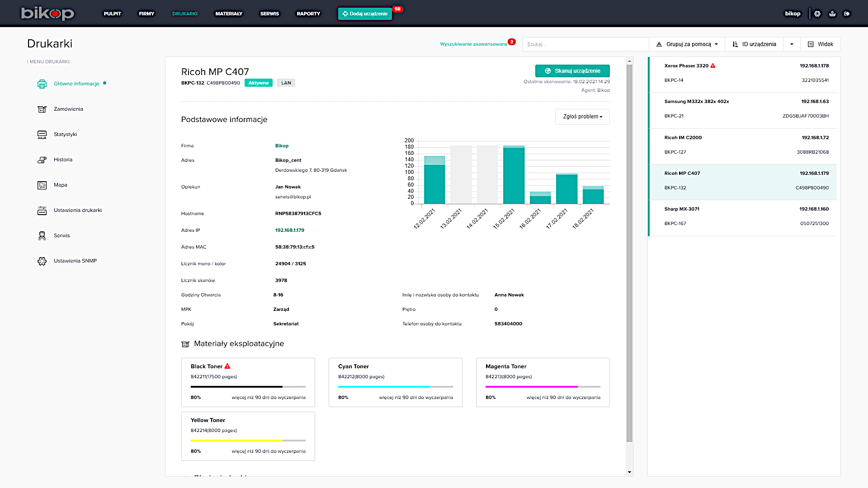Click the Widok layout icon
Viewport: 868px width, 488px height.
point(811,44)
